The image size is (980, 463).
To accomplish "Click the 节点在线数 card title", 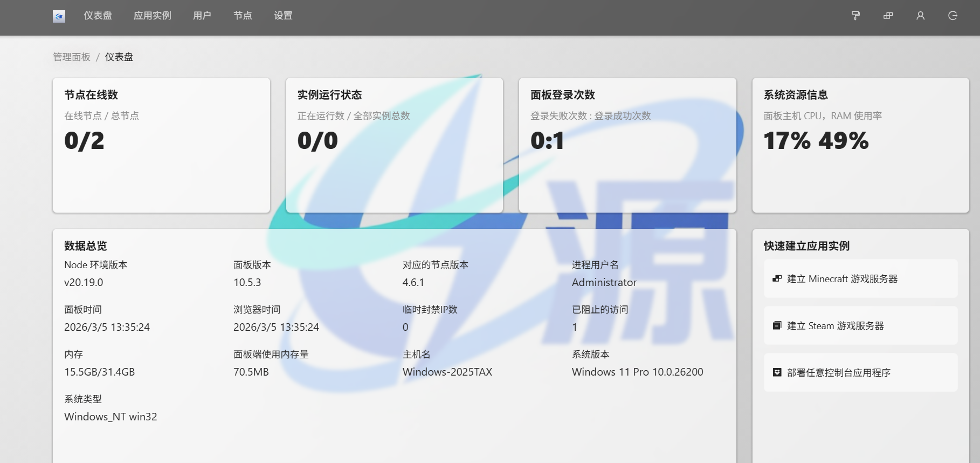I will click(91, 95).
